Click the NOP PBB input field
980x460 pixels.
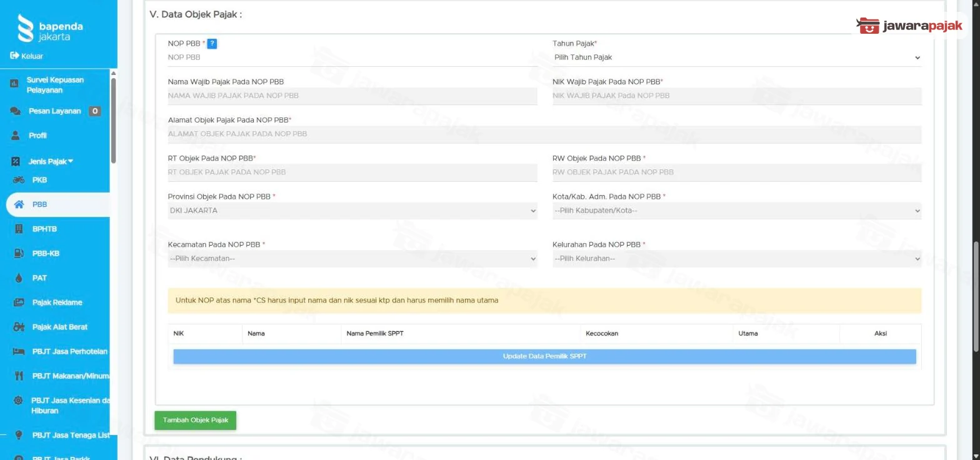coord(352,57)
